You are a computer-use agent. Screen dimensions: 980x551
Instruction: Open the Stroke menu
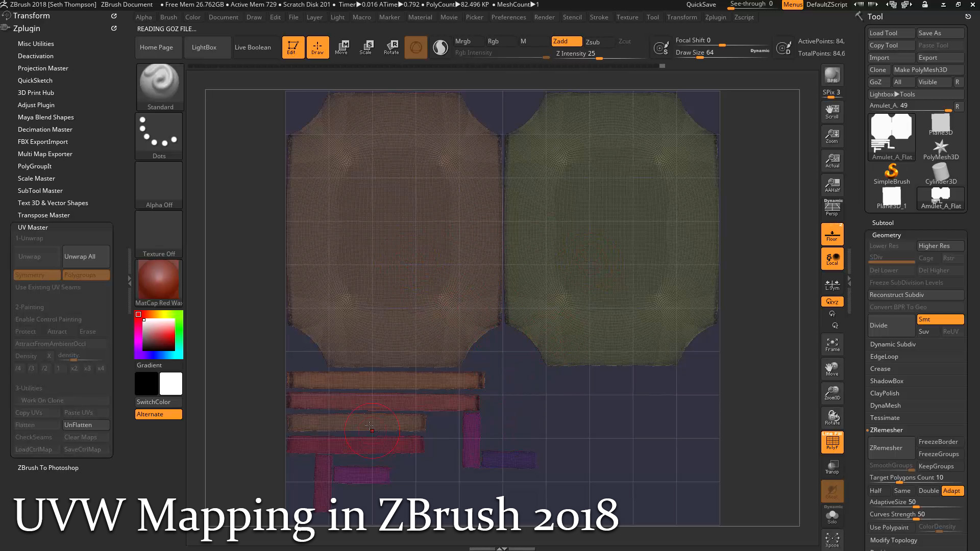pyautogui.click(x=599, y=17)
